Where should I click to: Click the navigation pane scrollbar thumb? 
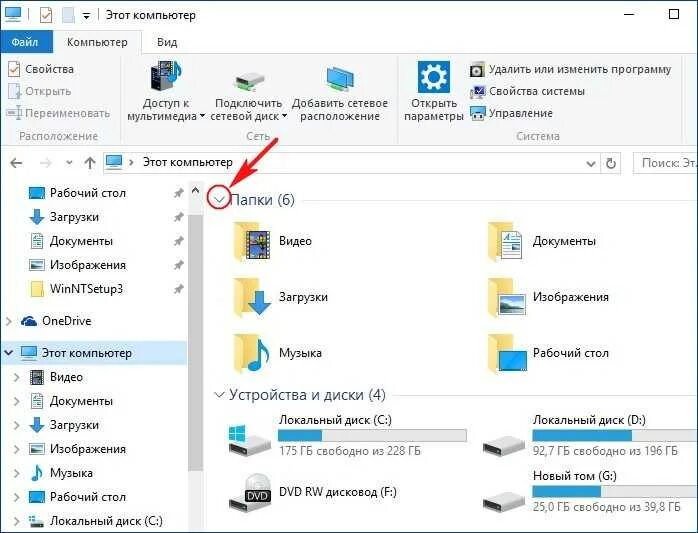[x=195, y=342]
